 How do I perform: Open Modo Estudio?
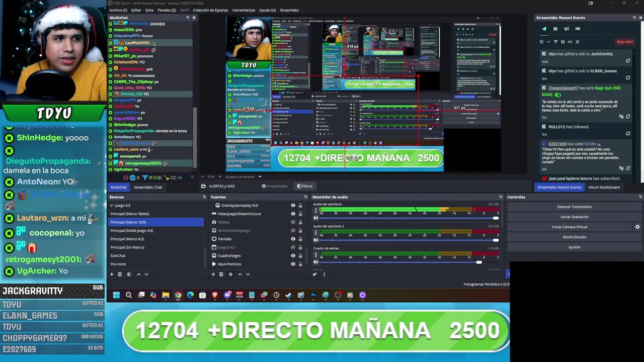point(575,237)
